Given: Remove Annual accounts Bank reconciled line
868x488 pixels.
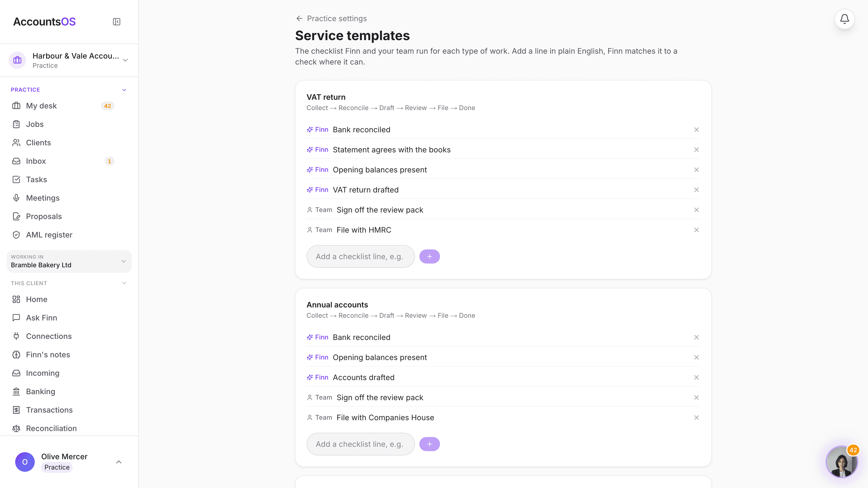Looking at the screenshot, I should click(697, 338).
